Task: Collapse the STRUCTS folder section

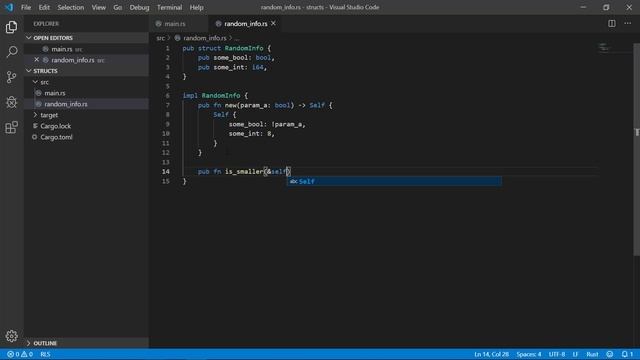Action: pyautogui.click(x=29, y=71)
